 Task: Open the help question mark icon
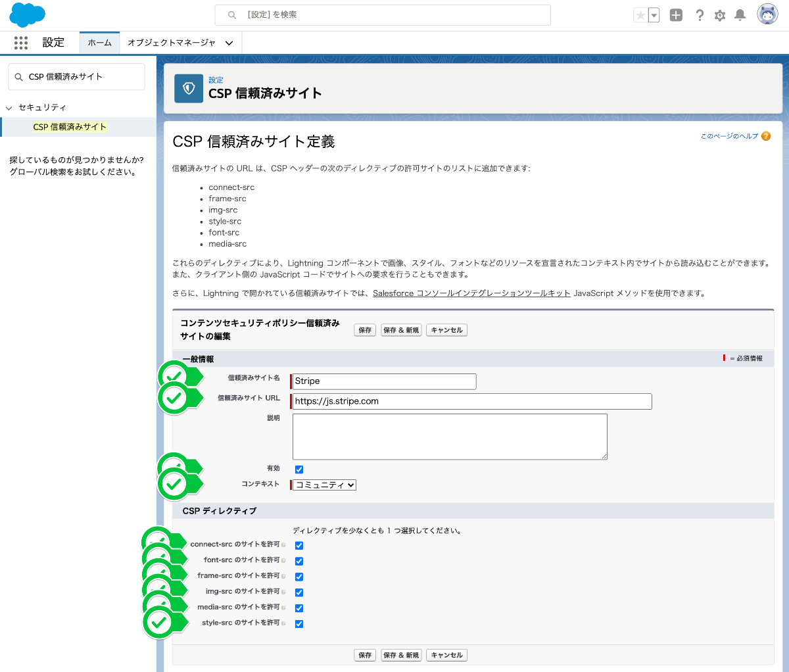(700, 15)
